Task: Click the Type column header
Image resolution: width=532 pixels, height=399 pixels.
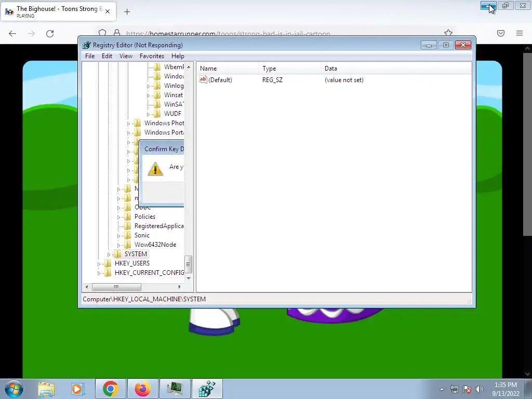Action: (290, 68)
